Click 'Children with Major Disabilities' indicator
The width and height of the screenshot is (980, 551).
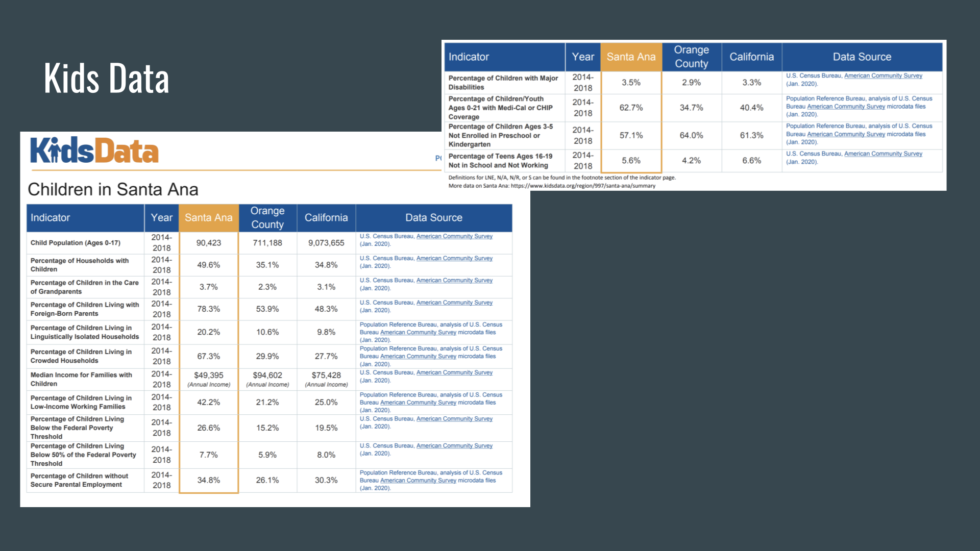click(x=503, y=83)
